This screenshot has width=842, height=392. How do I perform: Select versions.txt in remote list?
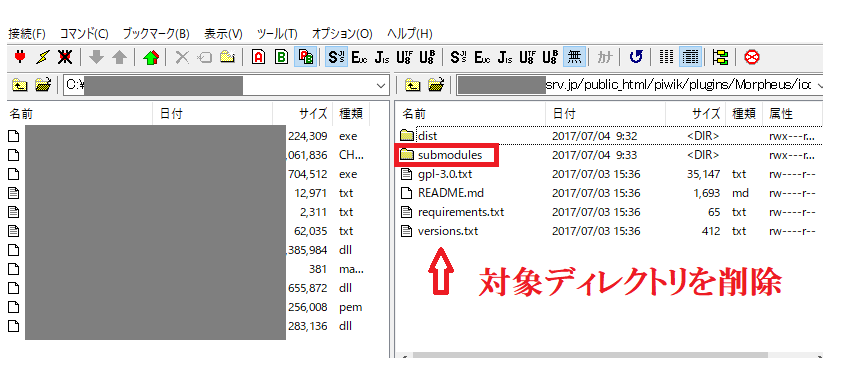pos(448,231)
